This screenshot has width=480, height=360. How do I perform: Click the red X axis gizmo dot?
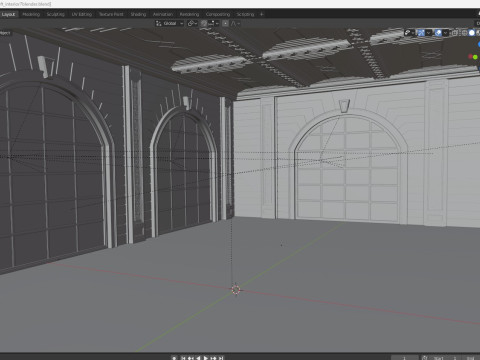click(x=470, y=57)
